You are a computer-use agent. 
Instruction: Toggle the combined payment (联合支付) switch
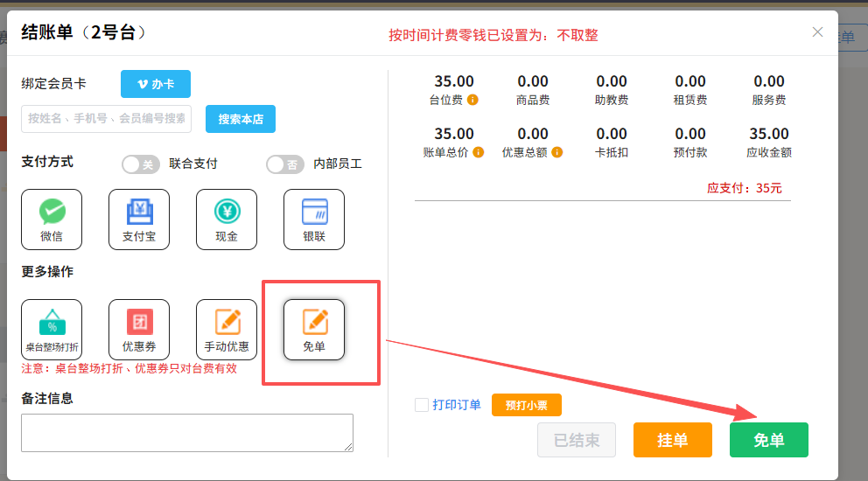point(141,164)
